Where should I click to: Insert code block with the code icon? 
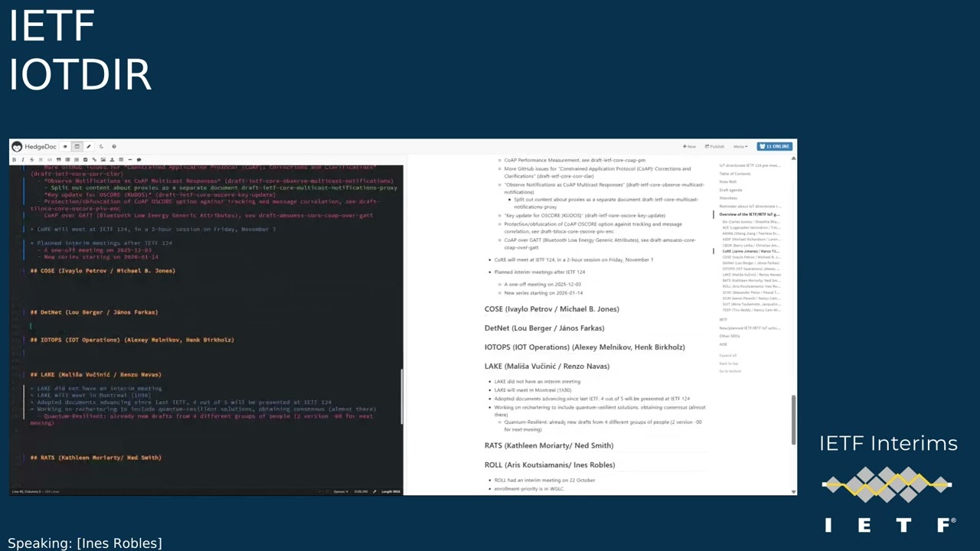[50, 160]
